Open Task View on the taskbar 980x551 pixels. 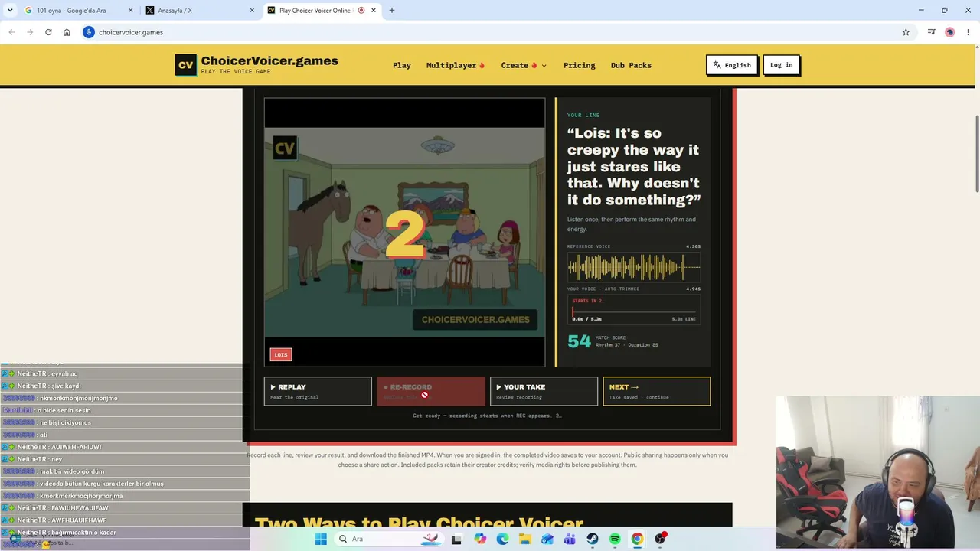coord(456,539)
